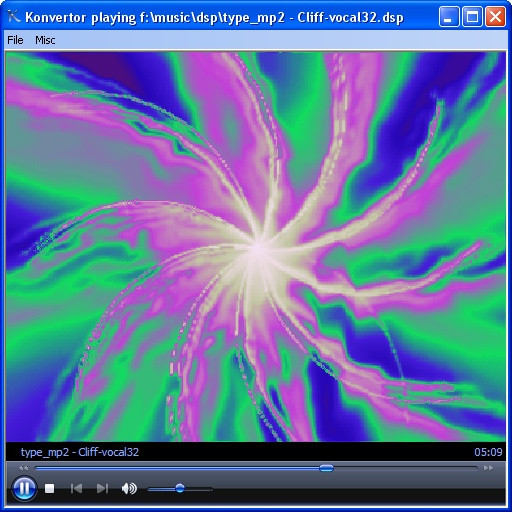The image size is (512, 512).
Task: Click the rewind double-arrow icon
Action: (x=23, y=468)
